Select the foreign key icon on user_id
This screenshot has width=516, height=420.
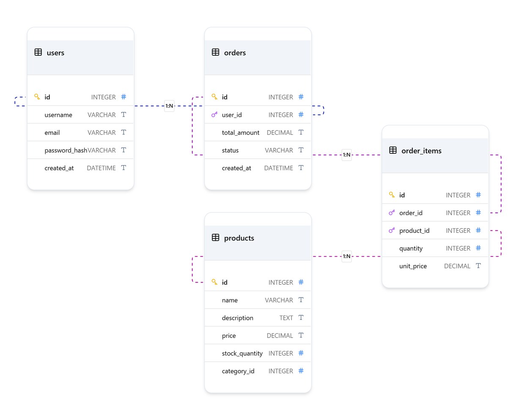(214, 115)
